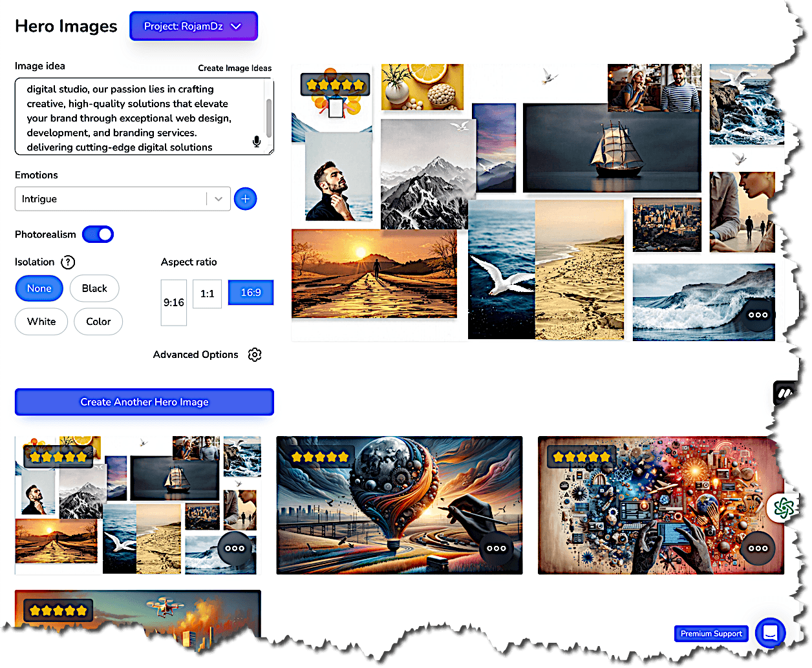Image resolution: width=812 pixels, height=668 pixels.
Task: Click star rating on drone sunset image
Action: (59, 611)
